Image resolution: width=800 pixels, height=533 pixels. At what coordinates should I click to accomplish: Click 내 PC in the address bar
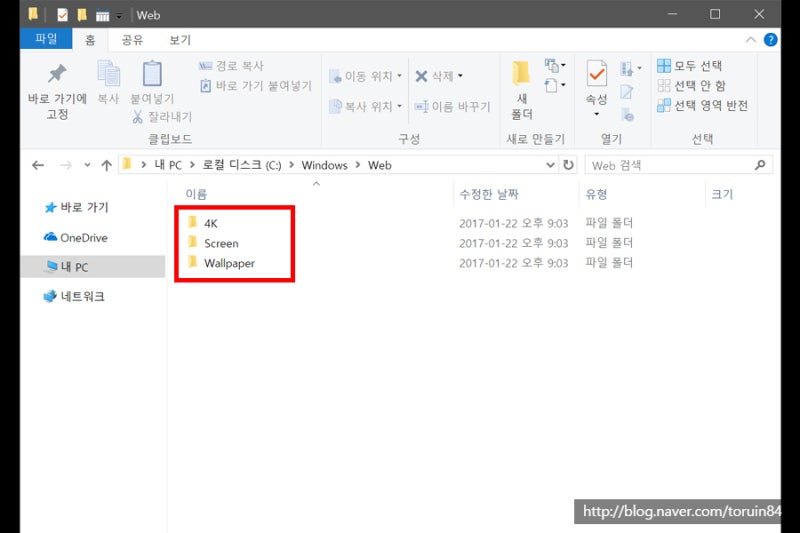(168, 165)
